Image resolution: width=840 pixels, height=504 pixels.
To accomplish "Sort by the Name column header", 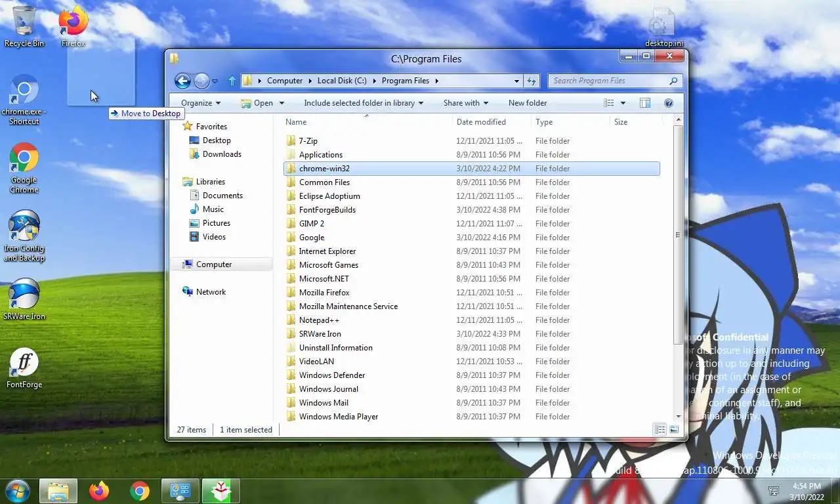I will [367, 122].
